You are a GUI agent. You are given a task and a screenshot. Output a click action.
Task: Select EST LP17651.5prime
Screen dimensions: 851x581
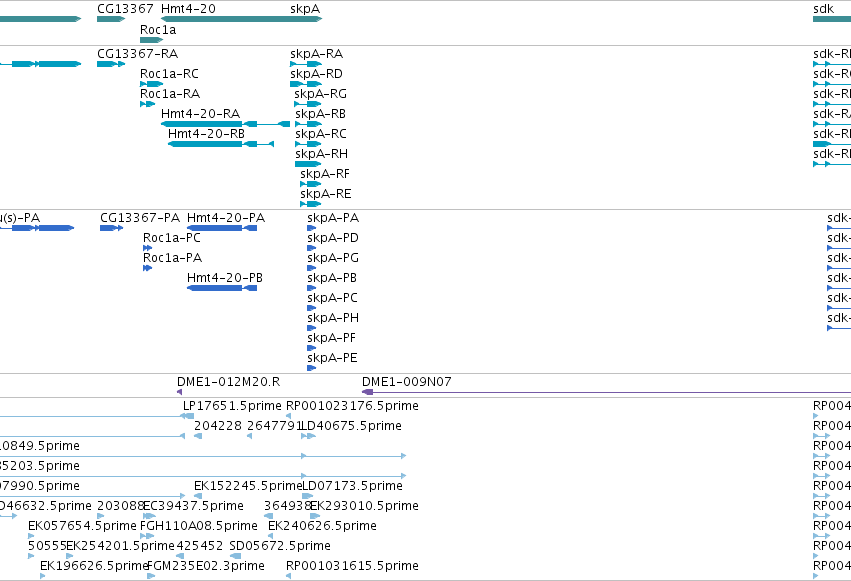coord(232,406)
